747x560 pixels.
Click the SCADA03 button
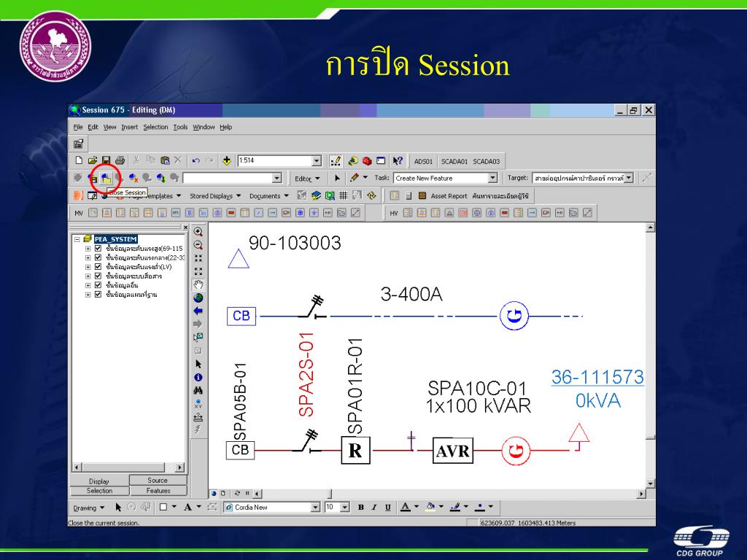(x=487, y=161)
